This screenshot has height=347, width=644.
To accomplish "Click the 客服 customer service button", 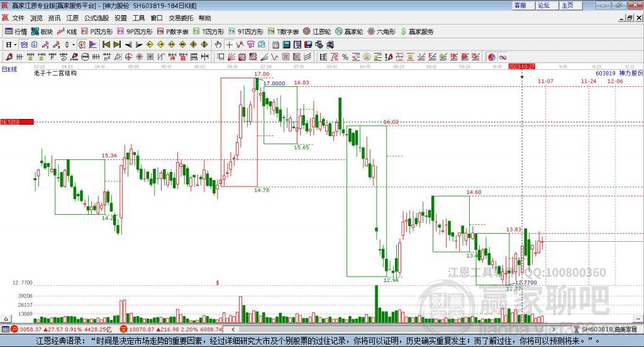I will click(523, 5).
